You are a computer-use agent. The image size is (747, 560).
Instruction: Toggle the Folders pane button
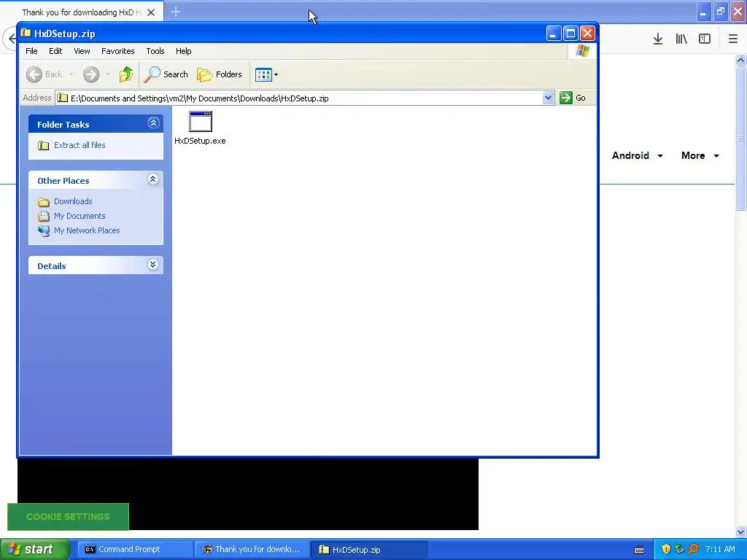pyautogui.click(x=220, y=74)
